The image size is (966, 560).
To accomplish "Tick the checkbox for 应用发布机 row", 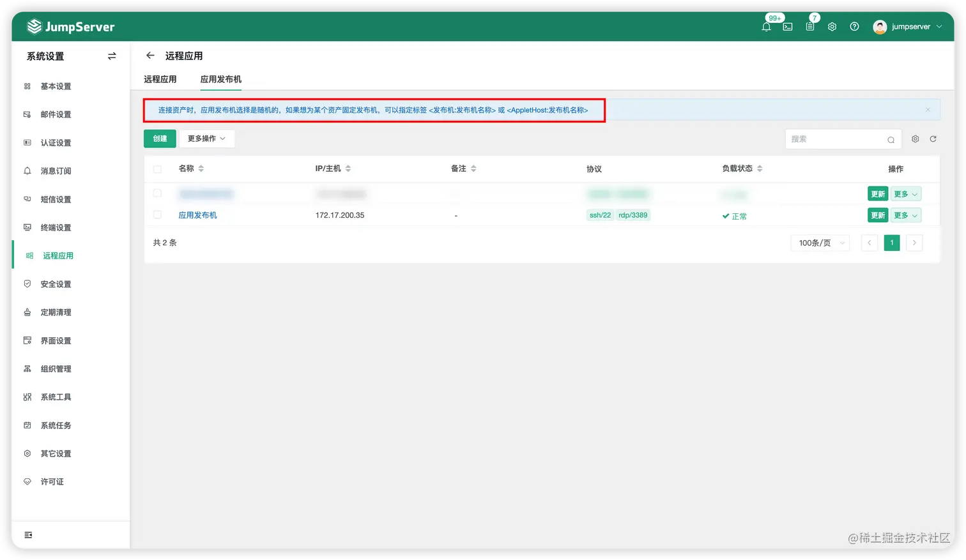I will pyautogui.click(x=157, y=215).
